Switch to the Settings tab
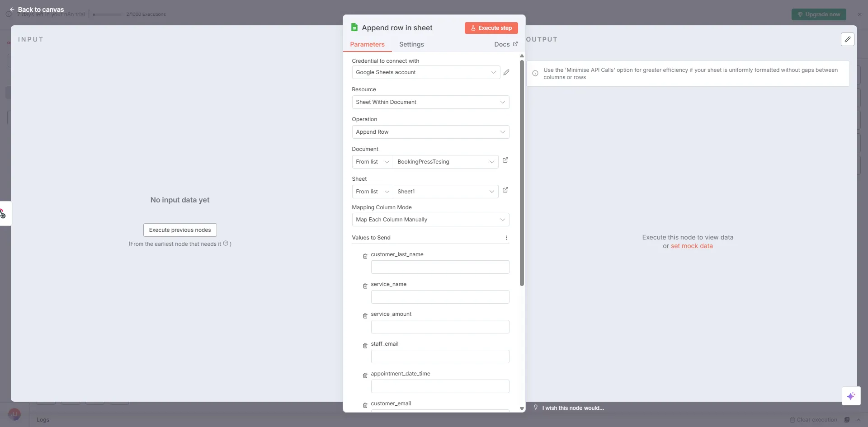Viewport: 868px width, 427px height. pos(411,44)
